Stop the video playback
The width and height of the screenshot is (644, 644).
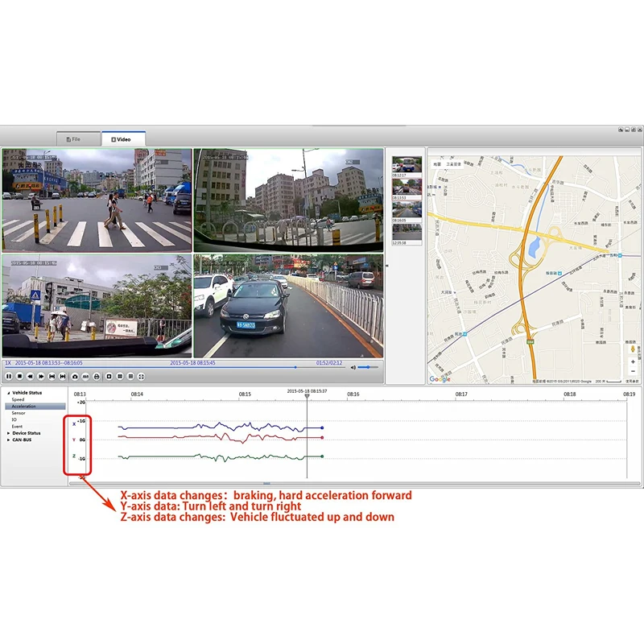coord(19,376)
